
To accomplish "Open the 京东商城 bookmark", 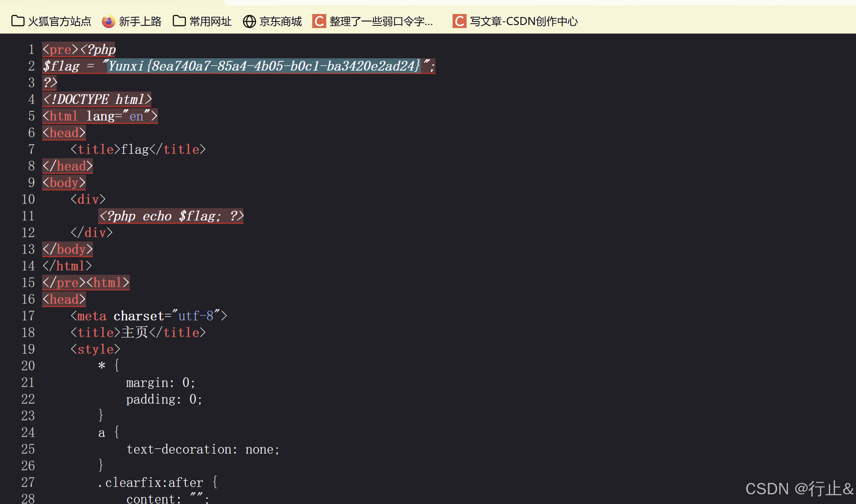I will pyautogui.click(x=280, y=21).
